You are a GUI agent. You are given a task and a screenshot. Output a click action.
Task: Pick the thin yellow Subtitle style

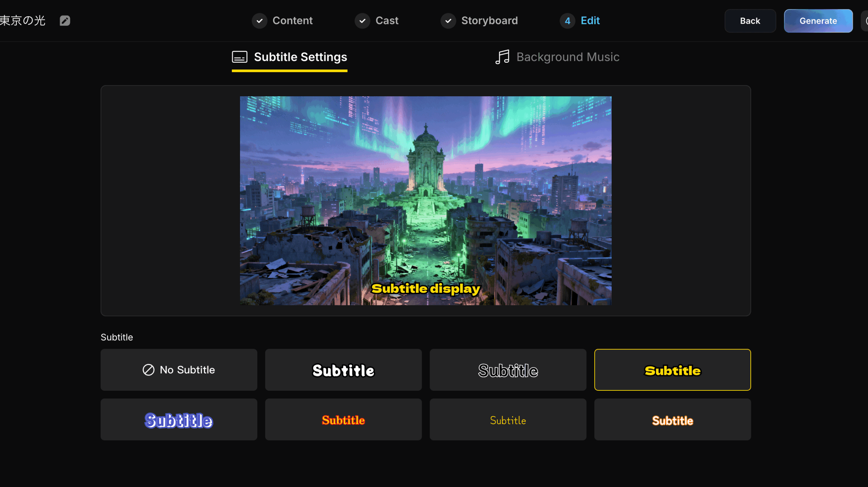508,420
